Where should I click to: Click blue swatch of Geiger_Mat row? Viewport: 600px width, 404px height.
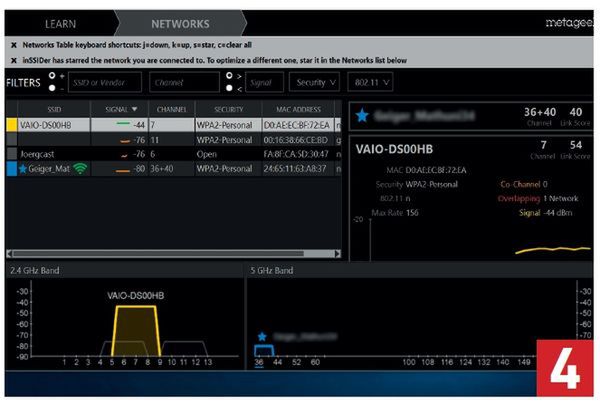[x=12, y=169]
